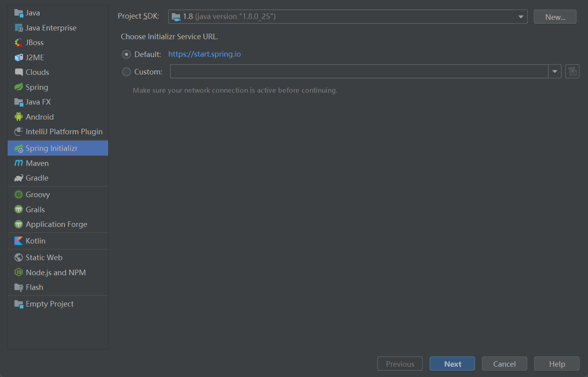Select the Spring Initializr entry
This screenshot has height=377, width=588.
point(58,148)
